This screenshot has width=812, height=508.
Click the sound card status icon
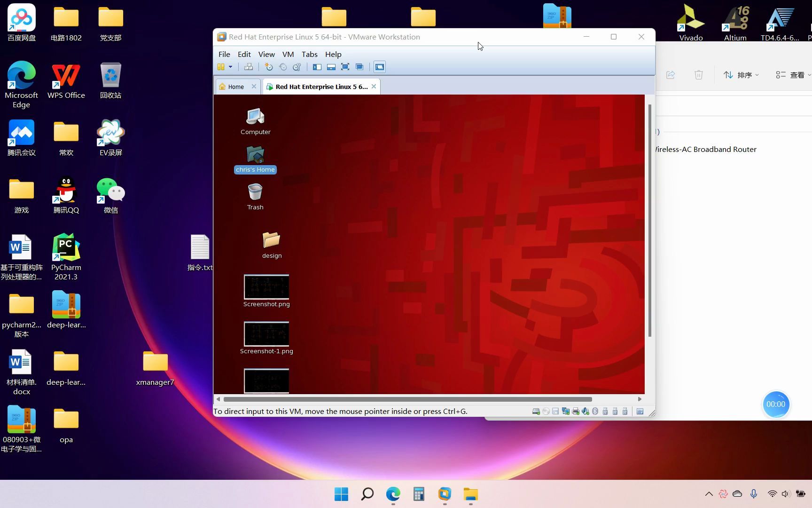click(x=586, y=412)
